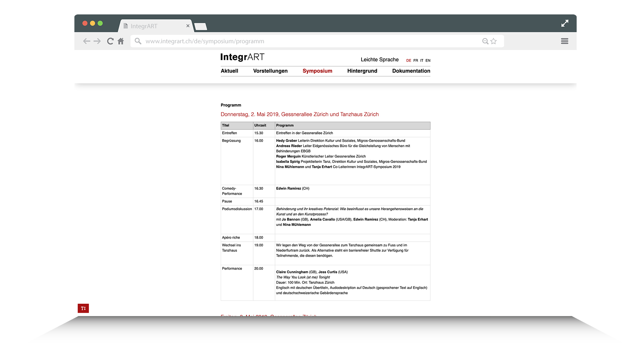Click the IntegrART logo
The width and height of the screenshot is (644, 362).
point(242,57)
